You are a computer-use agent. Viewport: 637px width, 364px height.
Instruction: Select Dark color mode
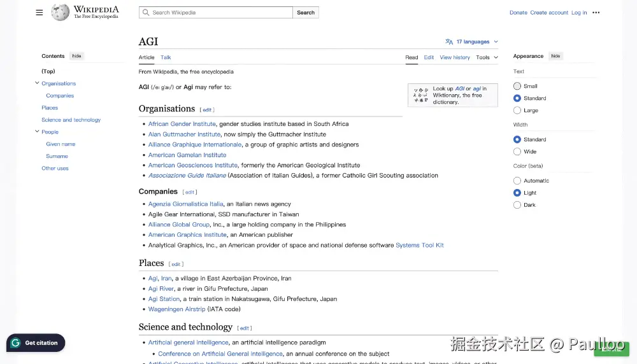coord(517,205)
